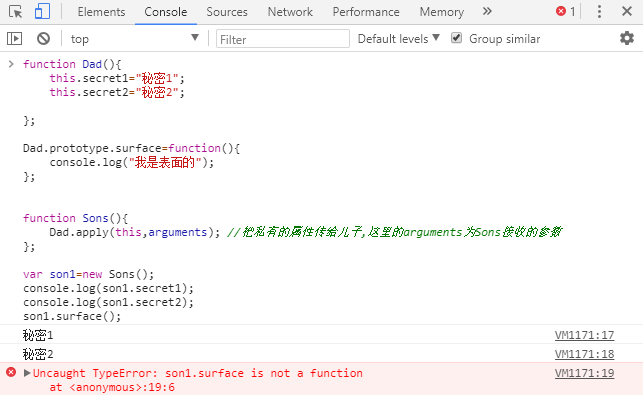Click the "Dad.prototype.surface=function(){" line
The height and width of the screenshot is (395, 643).
point(131,148)
